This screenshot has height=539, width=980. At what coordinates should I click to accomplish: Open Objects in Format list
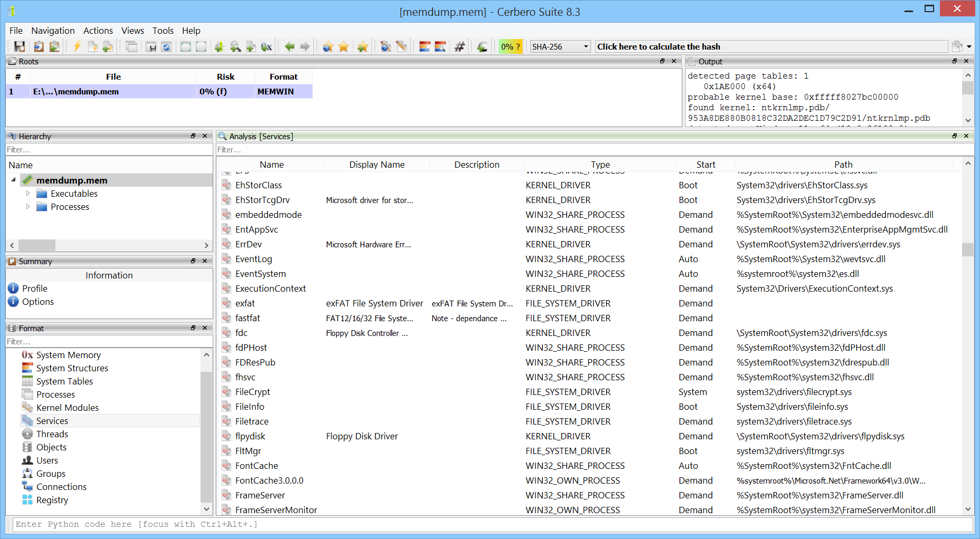pos(51,447)
